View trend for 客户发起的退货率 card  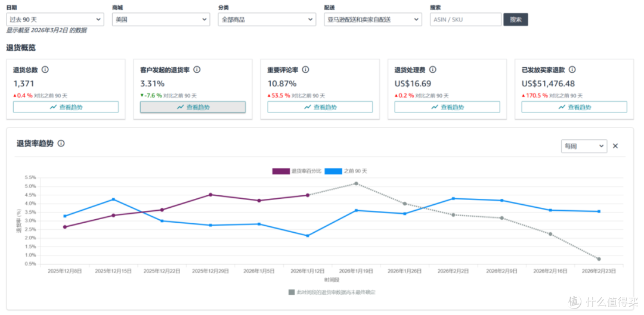(193, 107)
